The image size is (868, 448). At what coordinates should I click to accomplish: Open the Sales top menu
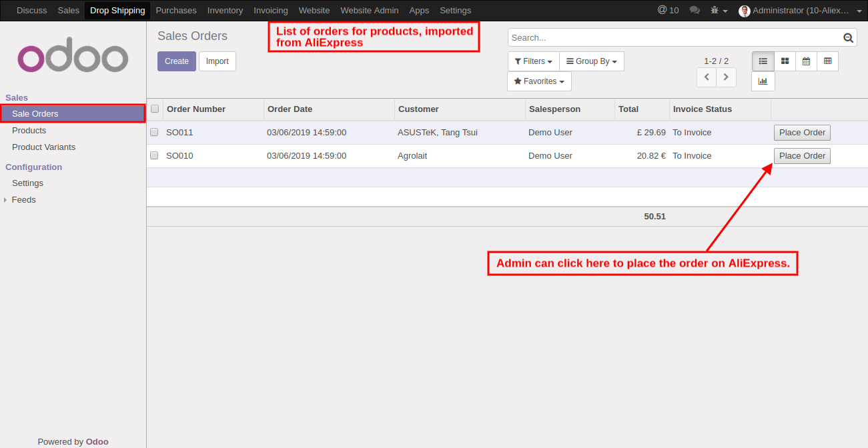(x=68, y=11)
